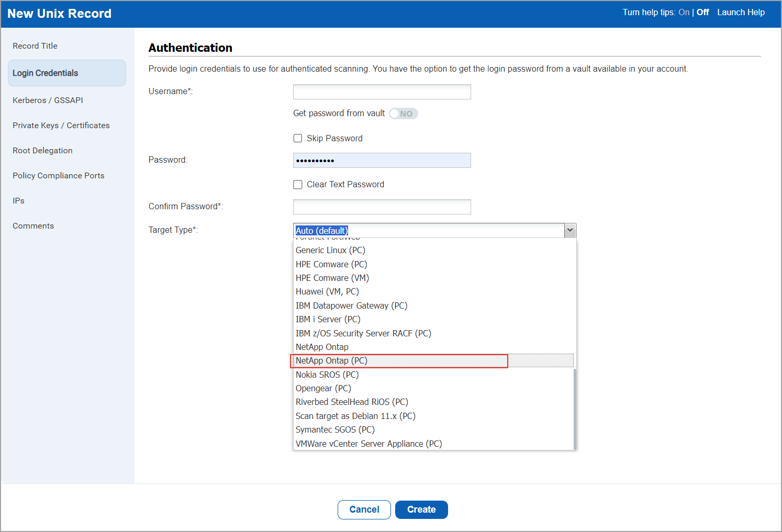
Task: Open the Policy Compliance Ports section
Action: [58, 175]
